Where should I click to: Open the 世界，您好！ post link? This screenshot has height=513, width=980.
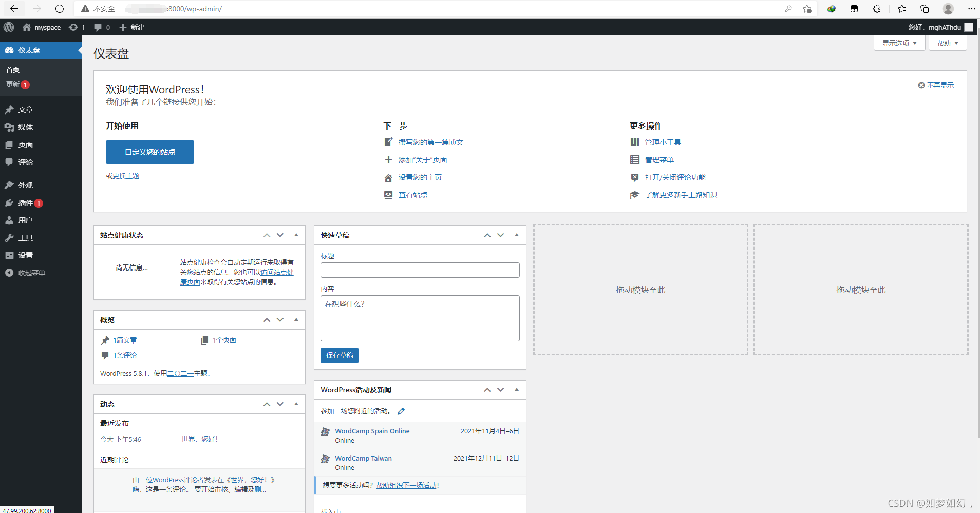tap(200, 439)
